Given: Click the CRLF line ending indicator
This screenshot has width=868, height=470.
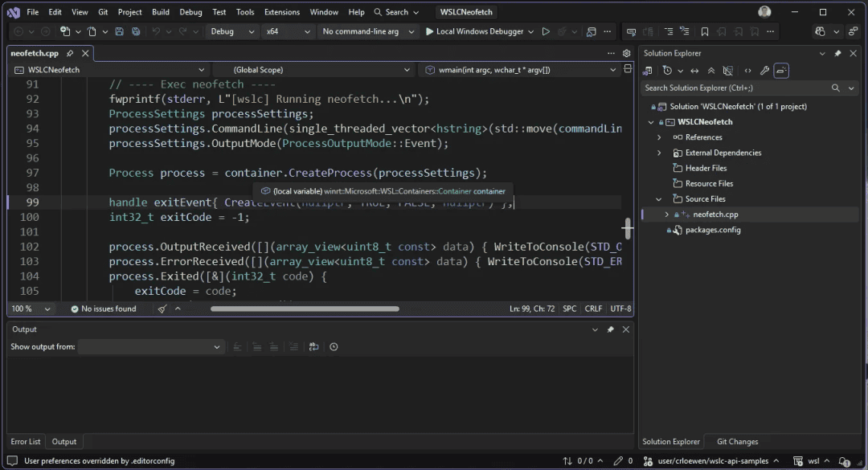Looking at the screenshot, I should [x=593, y=309].
